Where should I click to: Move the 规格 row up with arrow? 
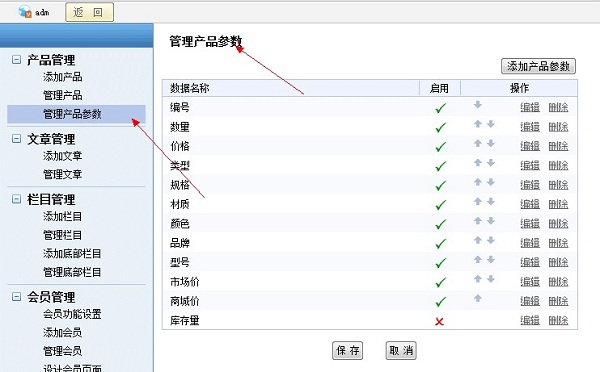click(x=478, y=182)
